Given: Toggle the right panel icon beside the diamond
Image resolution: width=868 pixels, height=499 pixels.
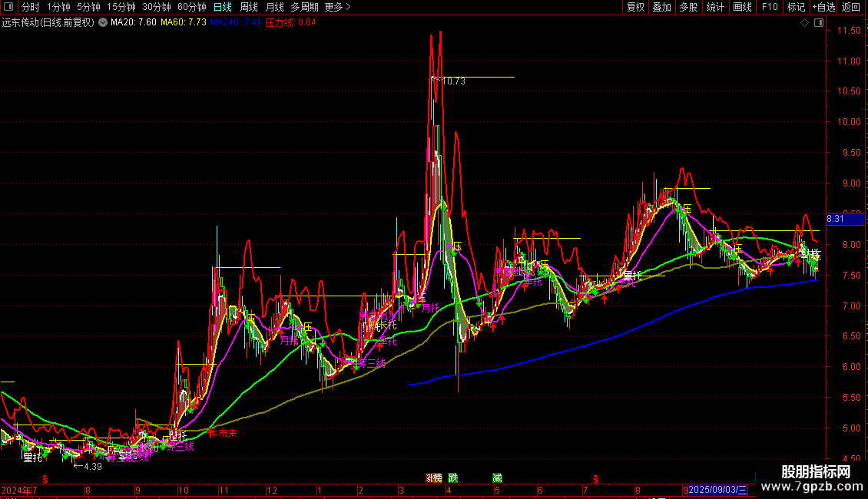Looking at the screenshot, I should 819,23.
